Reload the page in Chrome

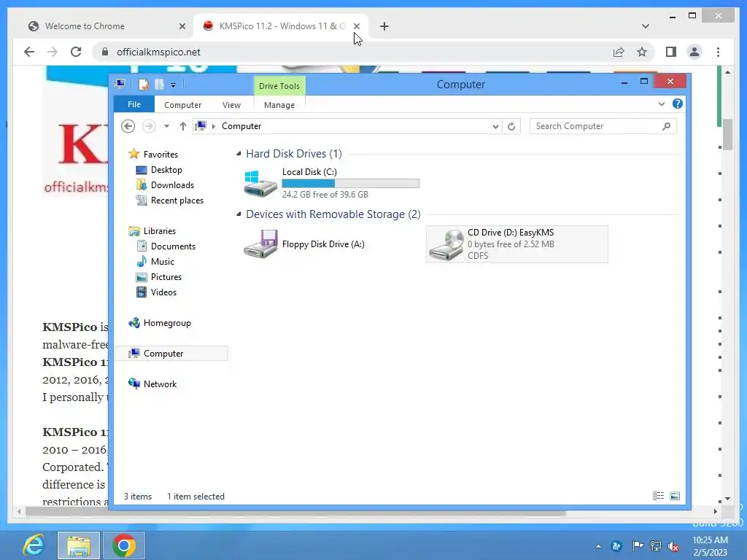point(76,52)
